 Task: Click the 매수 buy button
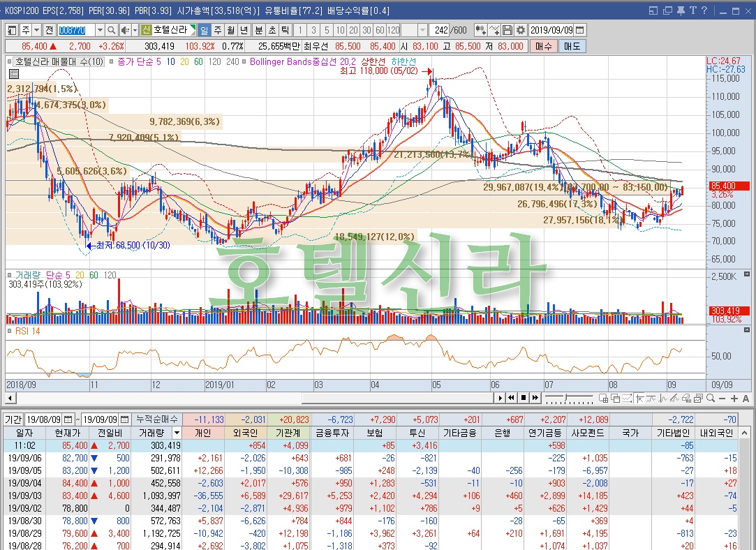[x=543, y=46]
